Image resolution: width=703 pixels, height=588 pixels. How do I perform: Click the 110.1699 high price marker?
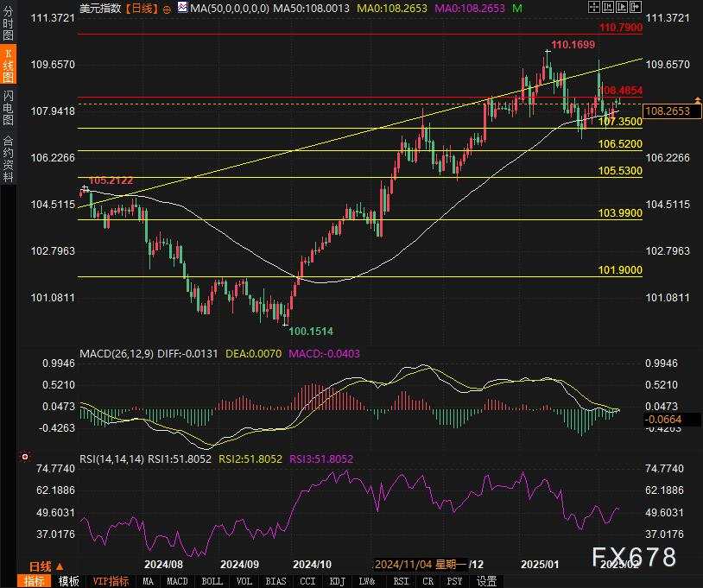(x=573, y=44)
